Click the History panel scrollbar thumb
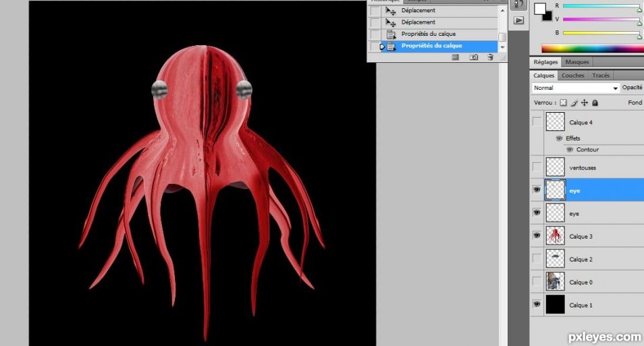This screenshot has width=644, height=346. [502, 37]
